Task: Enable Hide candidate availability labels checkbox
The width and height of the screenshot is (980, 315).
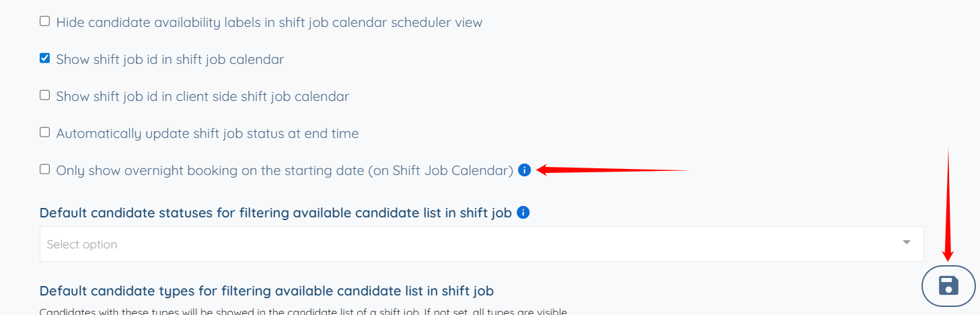Action: tap(45, 22)
